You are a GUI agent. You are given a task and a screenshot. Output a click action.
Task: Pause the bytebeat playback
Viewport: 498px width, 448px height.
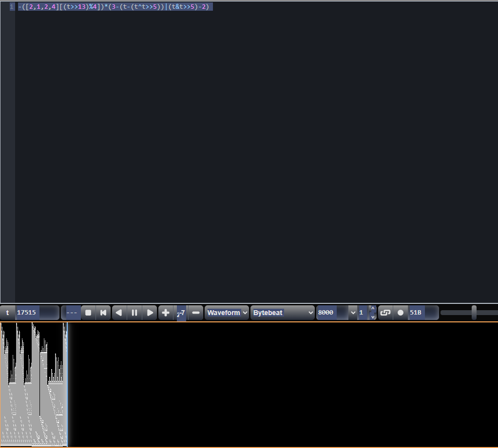[134, 313]
